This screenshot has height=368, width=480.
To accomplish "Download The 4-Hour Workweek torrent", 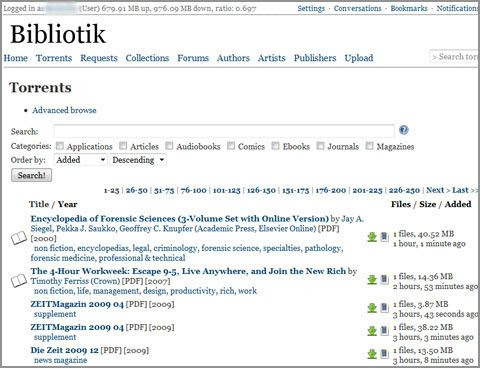I will pyautogui.click(x=372, y=279).
